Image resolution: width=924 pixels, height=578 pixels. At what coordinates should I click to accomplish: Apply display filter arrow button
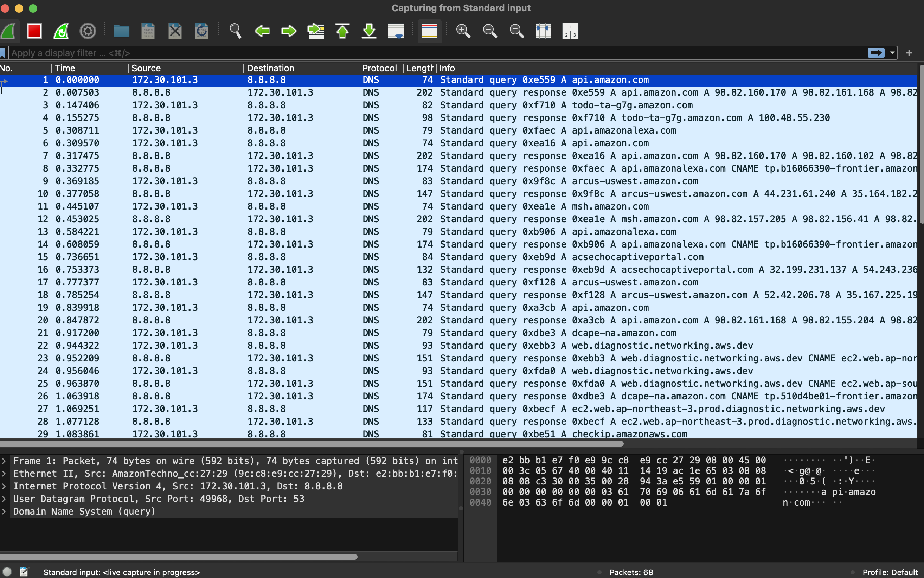point(876,53)
